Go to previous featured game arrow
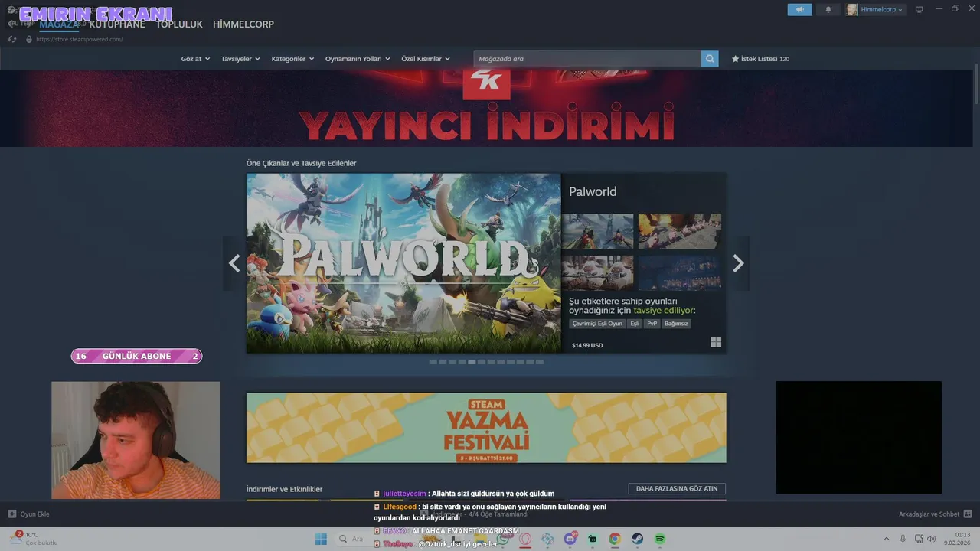Image resolution: width=980 pixels, height=551 pixels. [x=234, y=263]
